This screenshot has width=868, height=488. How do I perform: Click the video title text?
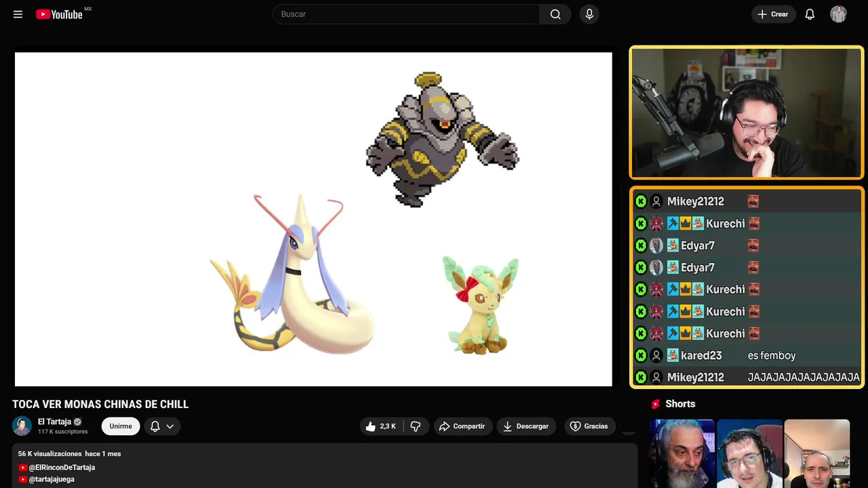pyautogui.click(x=100, y=405)
